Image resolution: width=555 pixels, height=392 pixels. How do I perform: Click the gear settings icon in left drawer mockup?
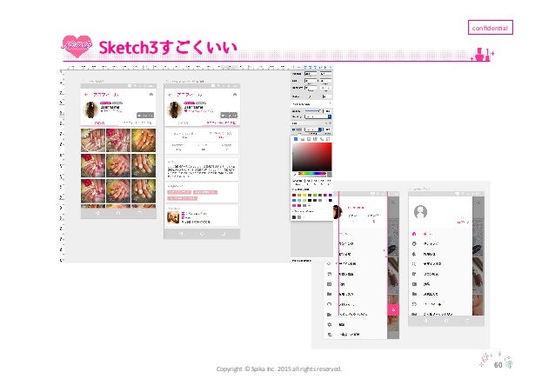click(x=330, y=324)
